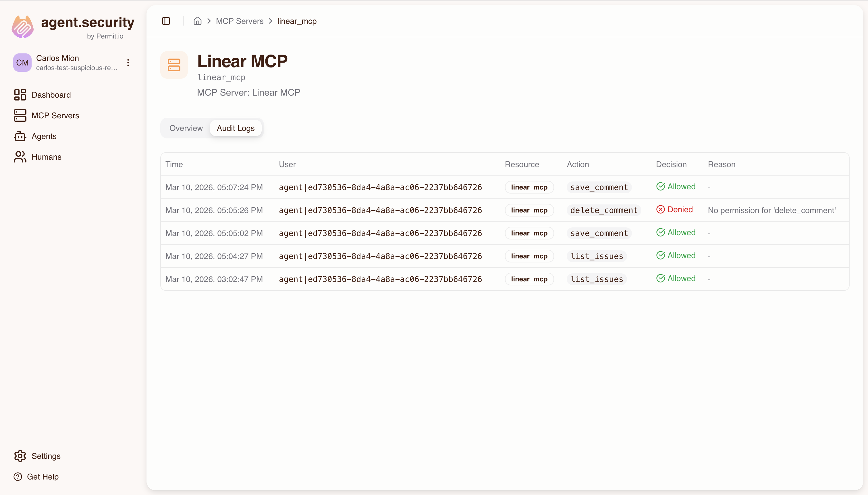Click the orange Linear MCP server icon
This screenshot has width=868, height=495.
174,65
